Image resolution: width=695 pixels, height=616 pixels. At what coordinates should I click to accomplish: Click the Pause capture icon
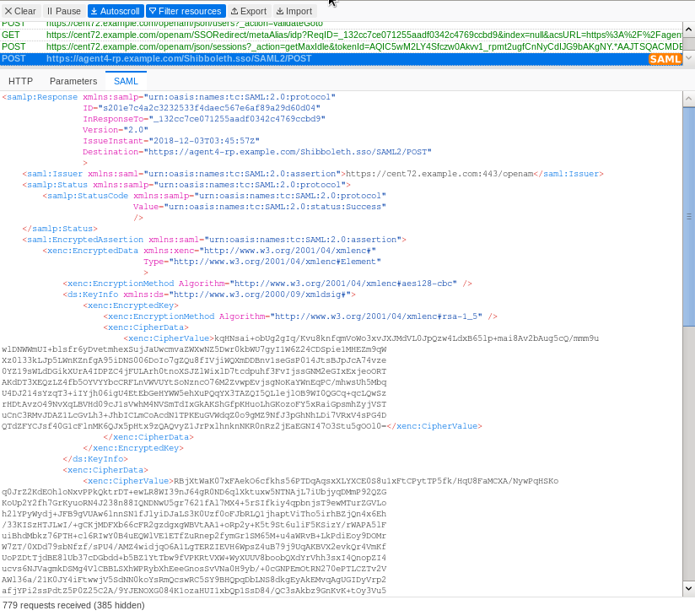[x=51, y=9]
